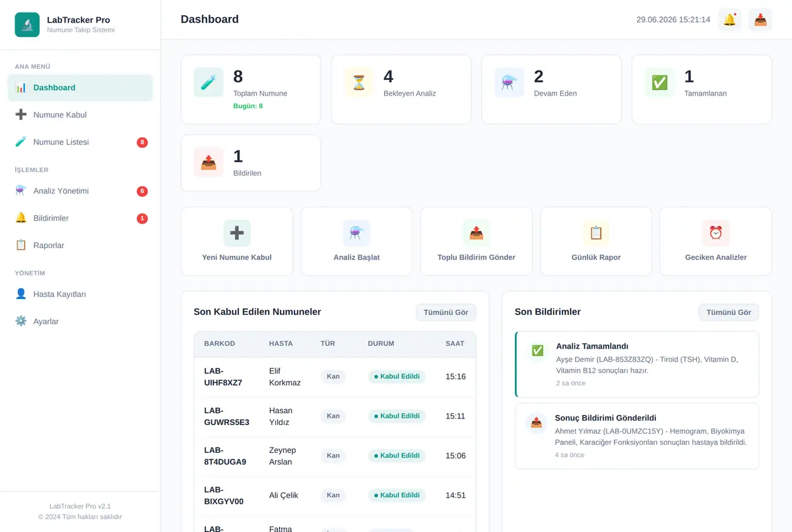The image size is (792, 532).
Task: Click the alarm clock icon above Geciken Analizler
Action: point(716,233)
